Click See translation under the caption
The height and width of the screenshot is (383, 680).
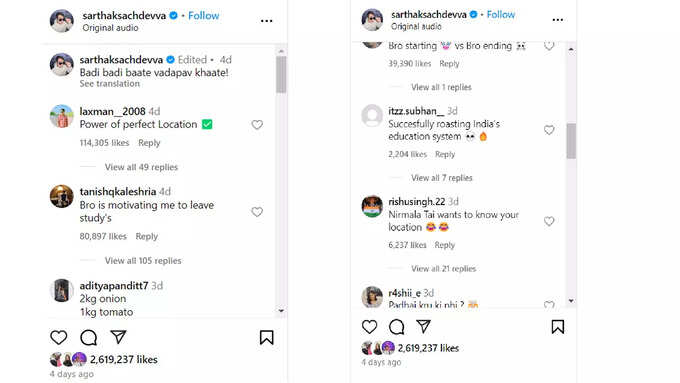pos(110,84)
